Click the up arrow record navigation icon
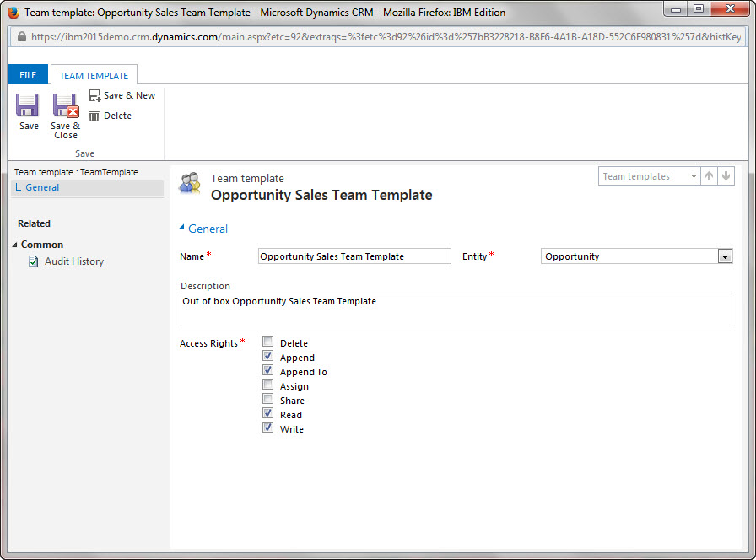 (x=709, y=176)
